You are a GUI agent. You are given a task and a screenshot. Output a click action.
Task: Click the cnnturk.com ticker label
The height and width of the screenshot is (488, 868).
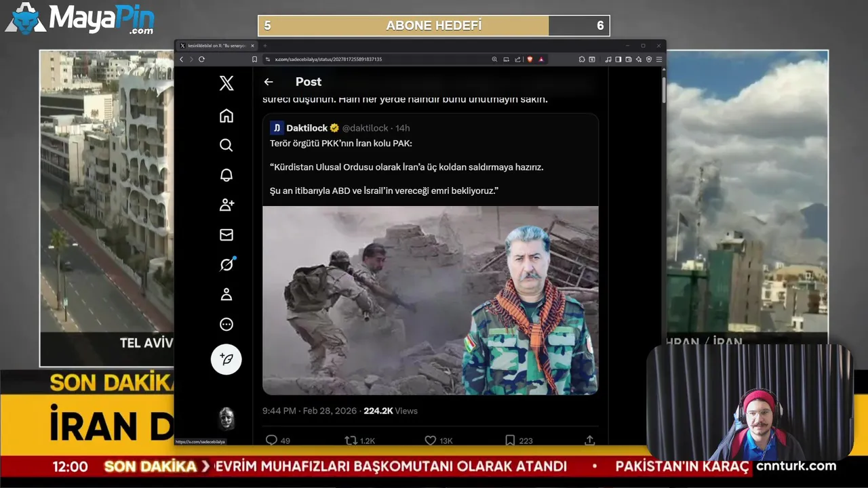point(796,466)
